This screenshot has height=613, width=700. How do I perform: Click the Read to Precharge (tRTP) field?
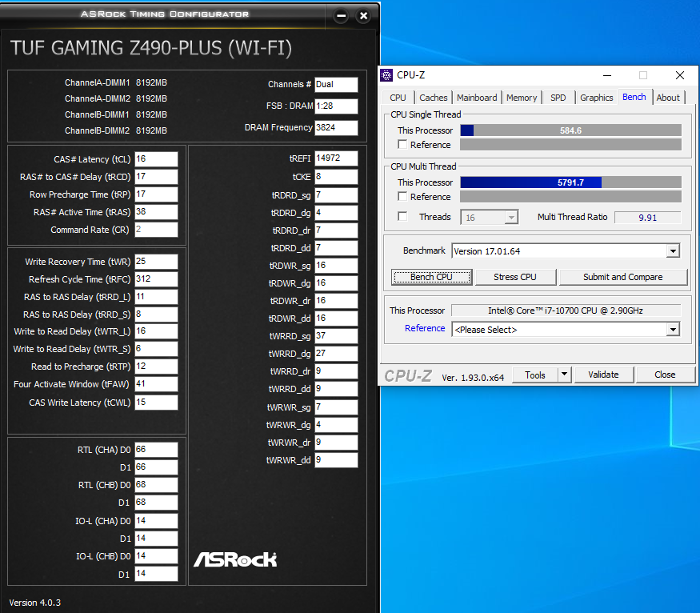pyautogui.click(x=156, y=366)
